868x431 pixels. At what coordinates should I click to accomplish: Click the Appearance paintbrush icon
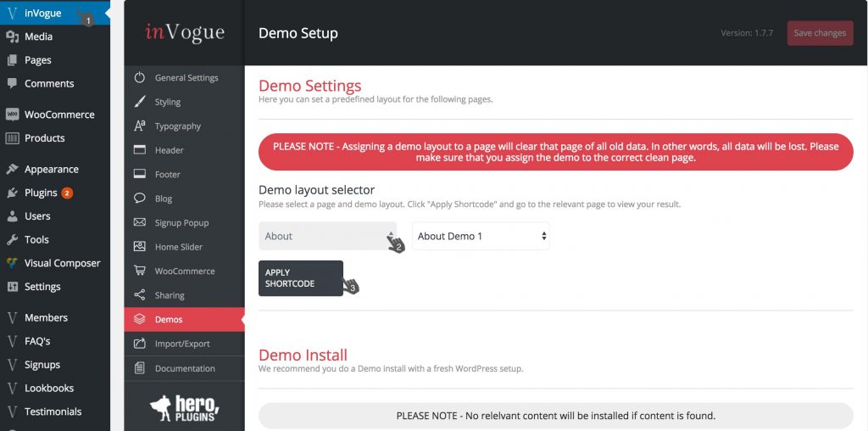pos(12,169)
